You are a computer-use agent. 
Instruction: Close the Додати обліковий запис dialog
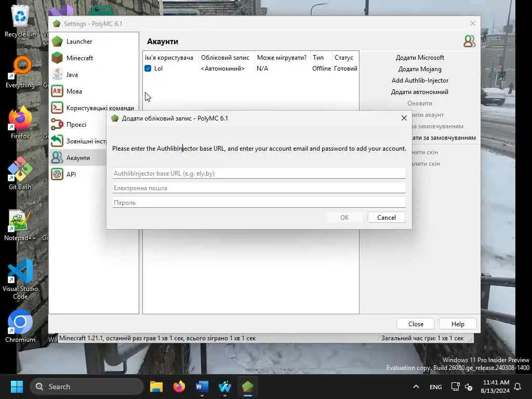(404, 118)
